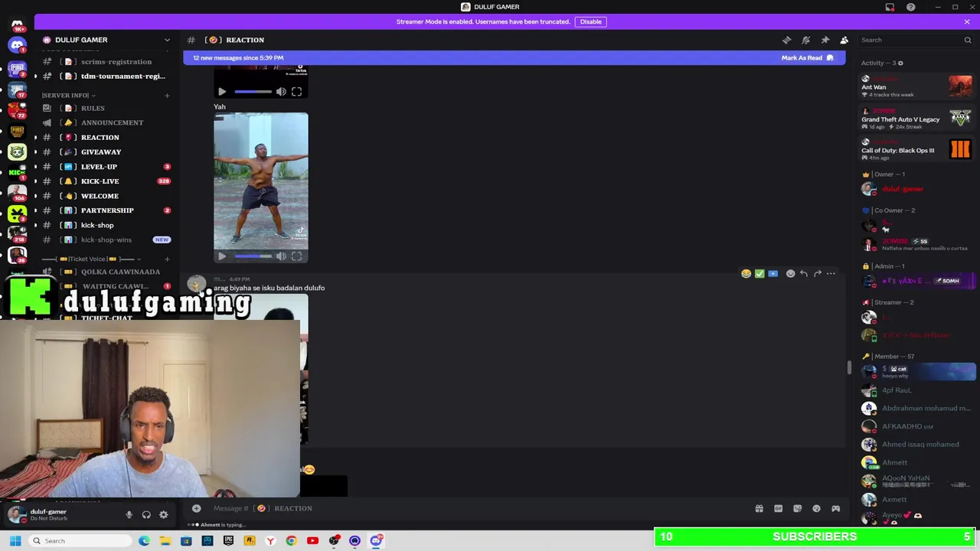React with green checkmark emoji on the message
The width and height of the screenshot is (980, 551).
[759, 273]
